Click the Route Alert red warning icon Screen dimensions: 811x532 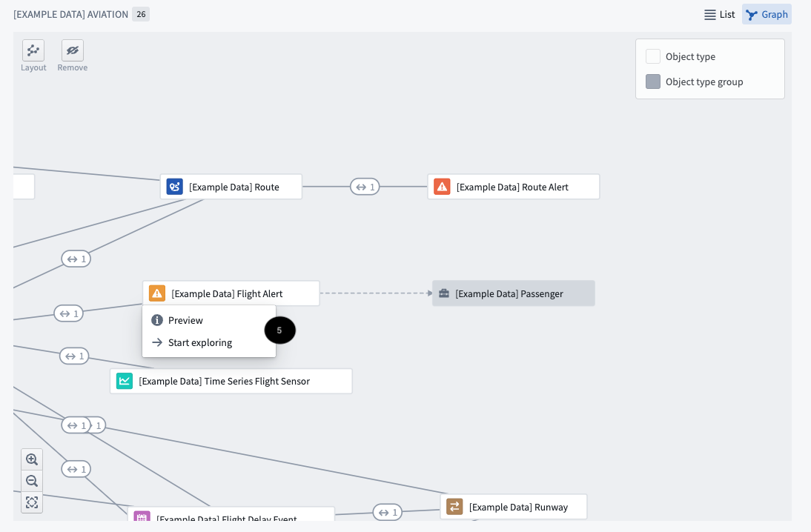pyautogui.click(x=443, y=187)
